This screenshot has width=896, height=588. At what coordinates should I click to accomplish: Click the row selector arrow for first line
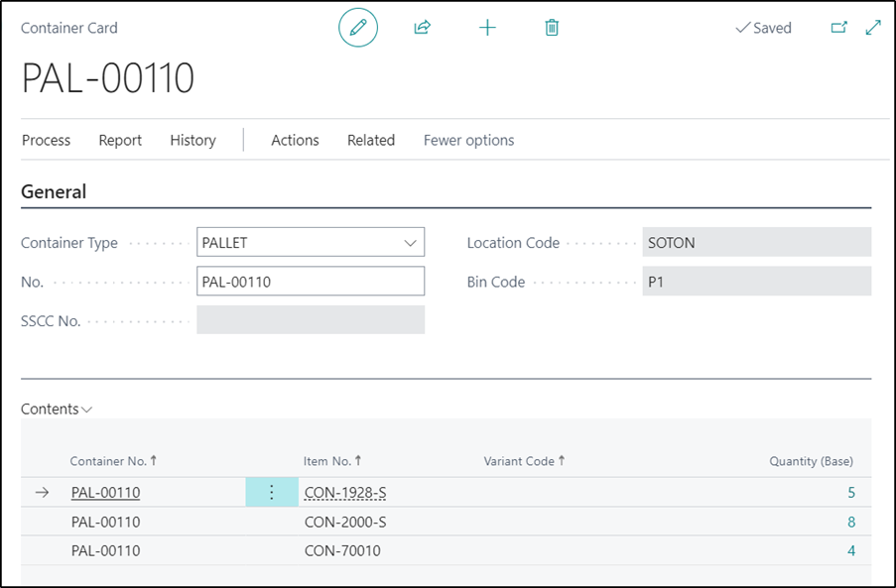[x=42, y=493]
